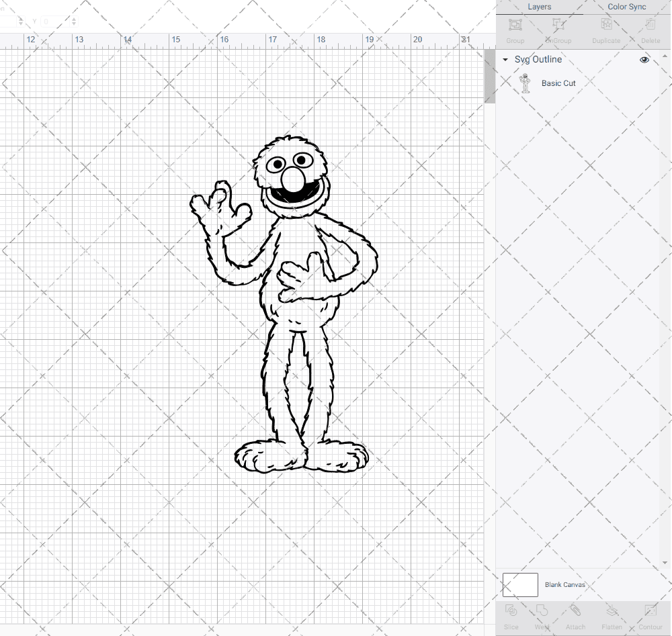Click the Y position input field
The width and height of the screenshot is (672, 636).
(54, 21)
